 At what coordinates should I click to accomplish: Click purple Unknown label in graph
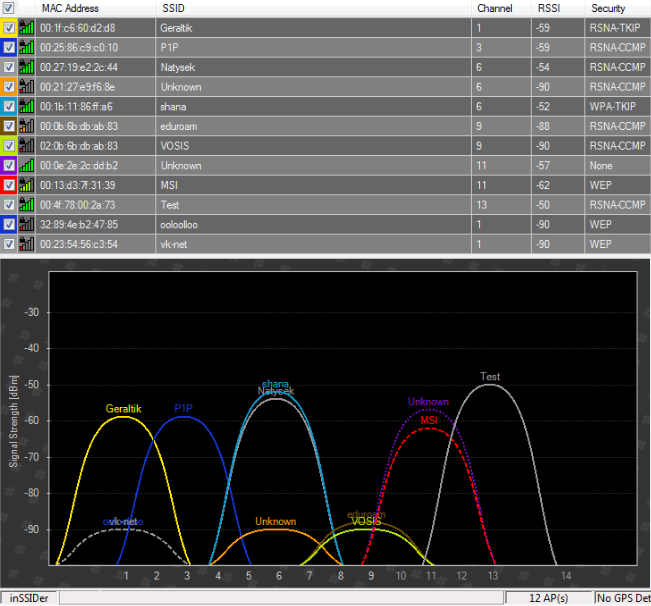tap(428, 401)
